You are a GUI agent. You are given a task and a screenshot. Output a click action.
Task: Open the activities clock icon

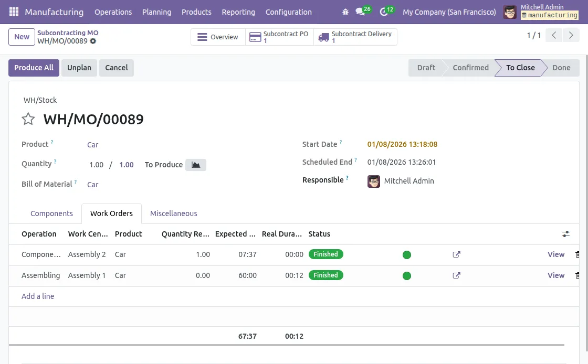[384, 12]
